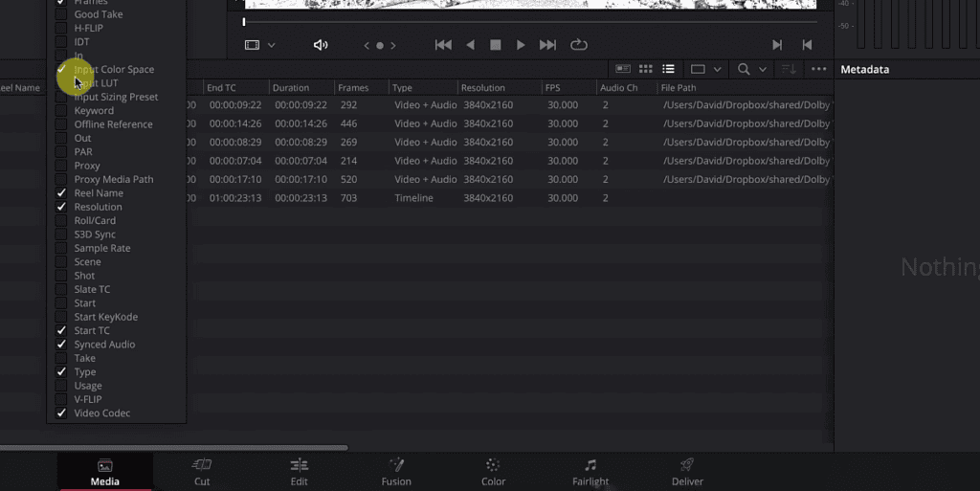Mark Out point button
Screen dimensions: 980x491
click(807, 45)
